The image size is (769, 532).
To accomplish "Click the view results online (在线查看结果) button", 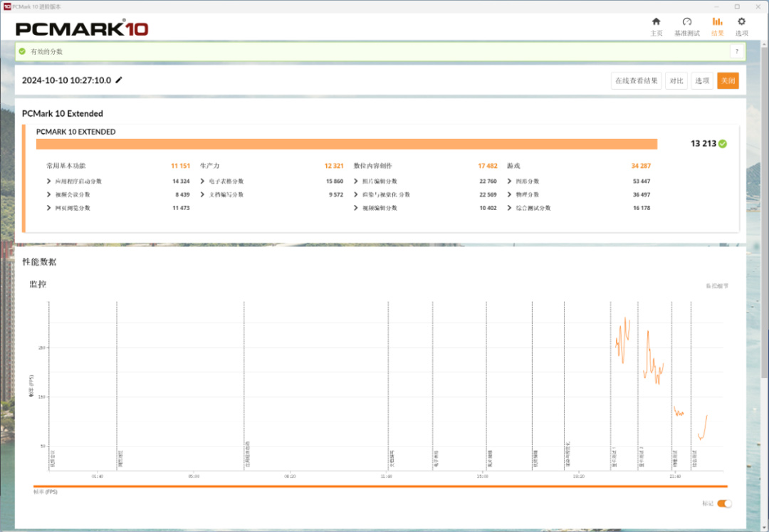I will pyautogui.click(x=636, y=81).
